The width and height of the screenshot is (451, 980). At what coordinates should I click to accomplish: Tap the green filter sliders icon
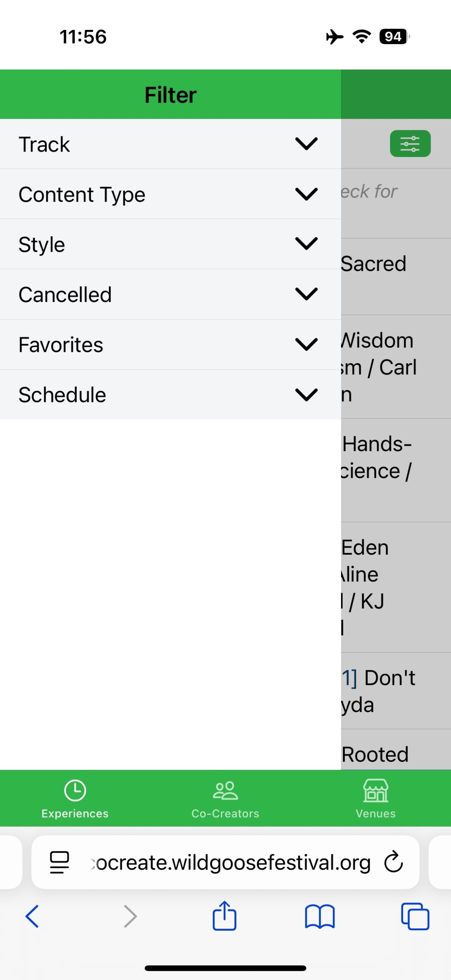pyautogui.click(x=410, y=144)
